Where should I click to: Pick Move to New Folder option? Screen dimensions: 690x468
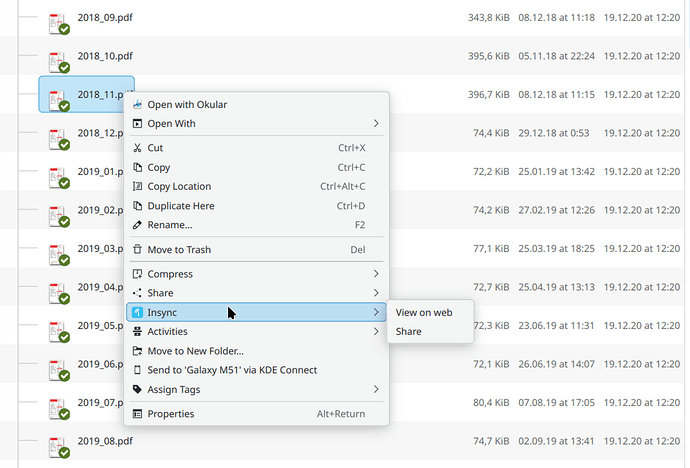(x=195, y=351)
